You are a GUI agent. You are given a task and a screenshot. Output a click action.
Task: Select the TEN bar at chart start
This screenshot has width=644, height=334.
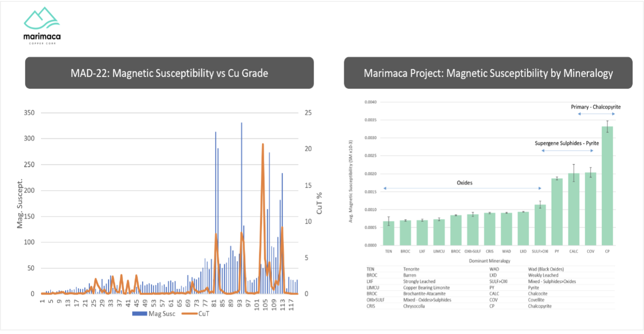pos(389,233)
